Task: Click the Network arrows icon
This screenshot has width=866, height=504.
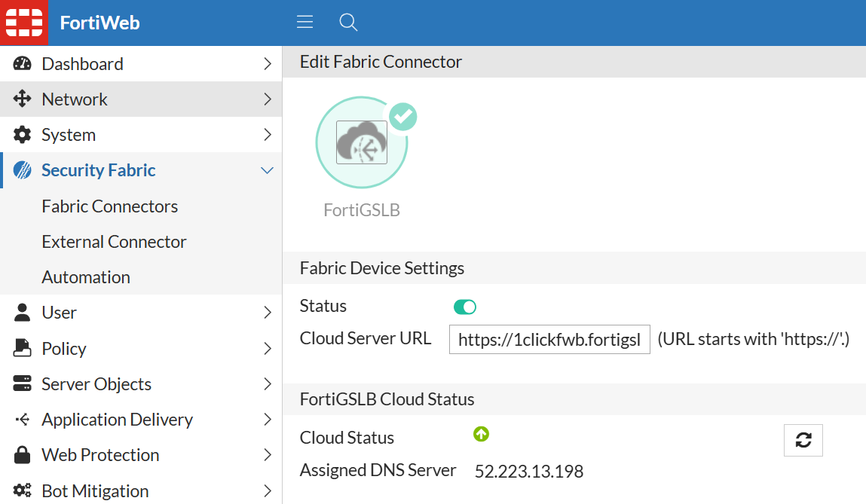Action: (x=22, y=99)
